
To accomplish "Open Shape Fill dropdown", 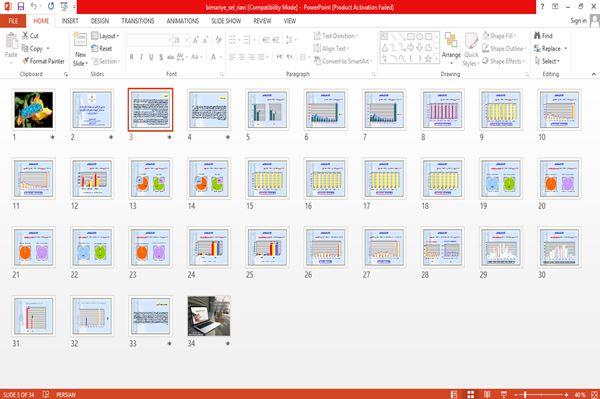I will (499, 36).
